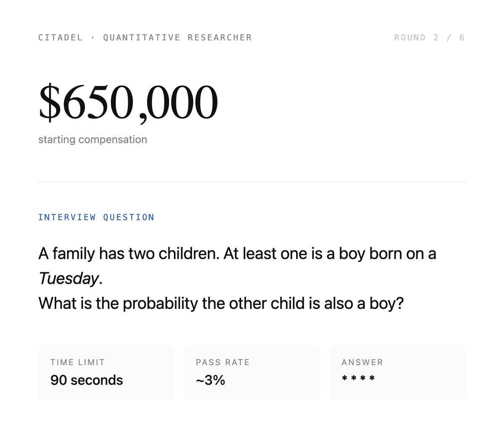Select the Pass Rate card
The image size is (504, 432).
pos(252,372)
